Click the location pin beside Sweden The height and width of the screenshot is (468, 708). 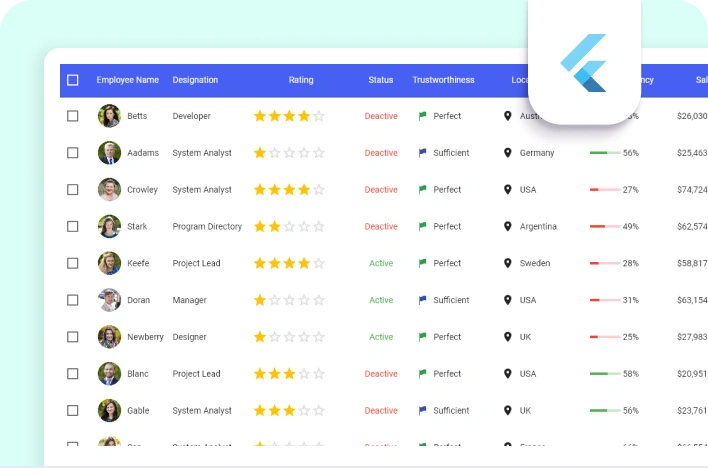[x=507, y=264]
